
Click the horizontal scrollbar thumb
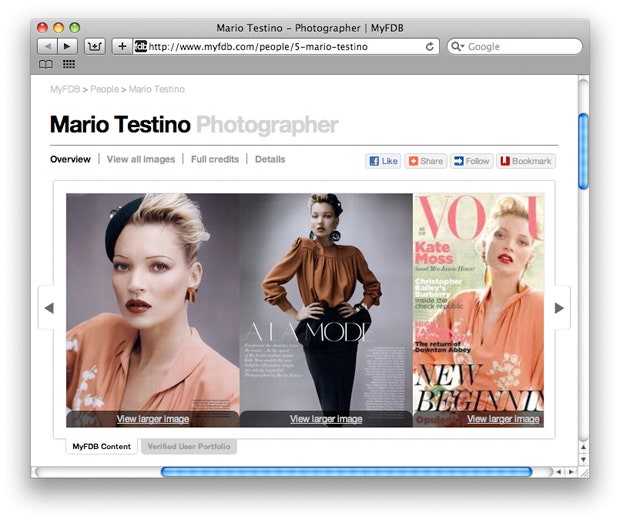tap(346, 472)
